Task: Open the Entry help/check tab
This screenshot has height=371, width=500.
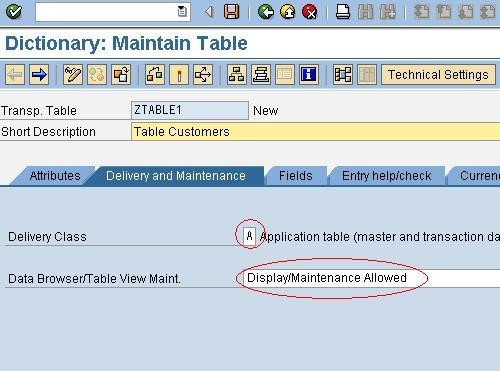Action: [x=387, y=176]
